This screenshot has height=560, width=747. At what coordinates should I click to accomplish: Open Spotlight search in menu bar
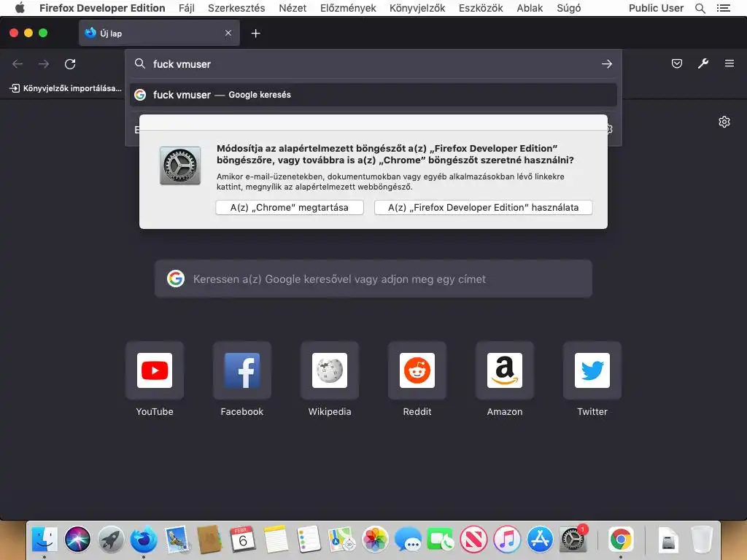700,8
